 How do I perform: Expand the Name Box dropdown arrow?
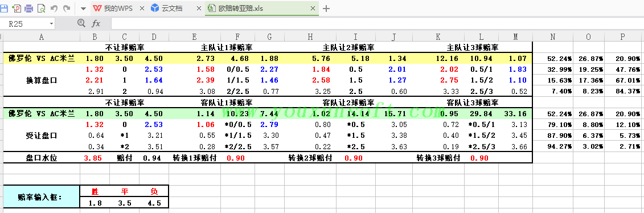pos(51,24)
